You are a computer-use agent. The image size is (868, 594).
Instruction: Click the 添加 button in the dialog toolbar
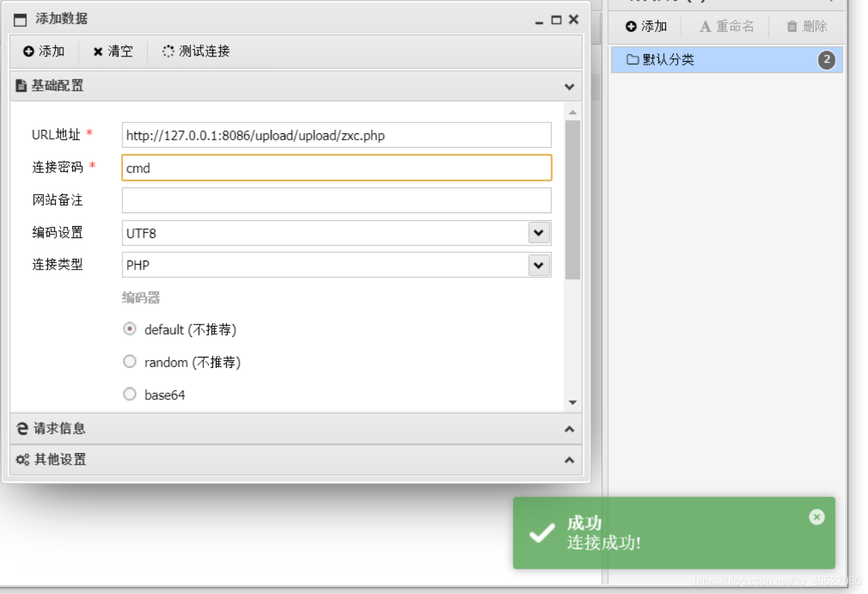[x=44, y=52]
